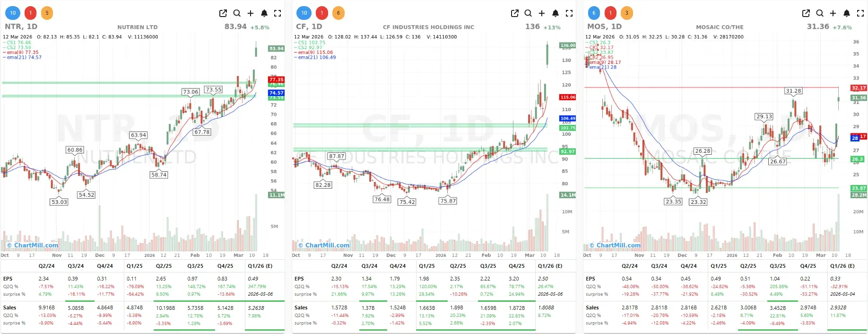Click the plus icon on the MOS chart
868x334 pixels.
[833, 13]
